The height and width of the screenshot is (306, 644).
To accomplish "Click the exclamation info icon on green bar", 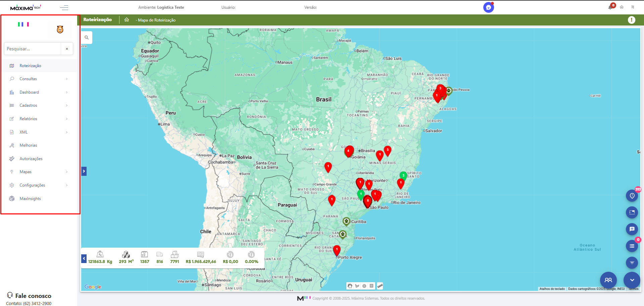I will 631,20.
